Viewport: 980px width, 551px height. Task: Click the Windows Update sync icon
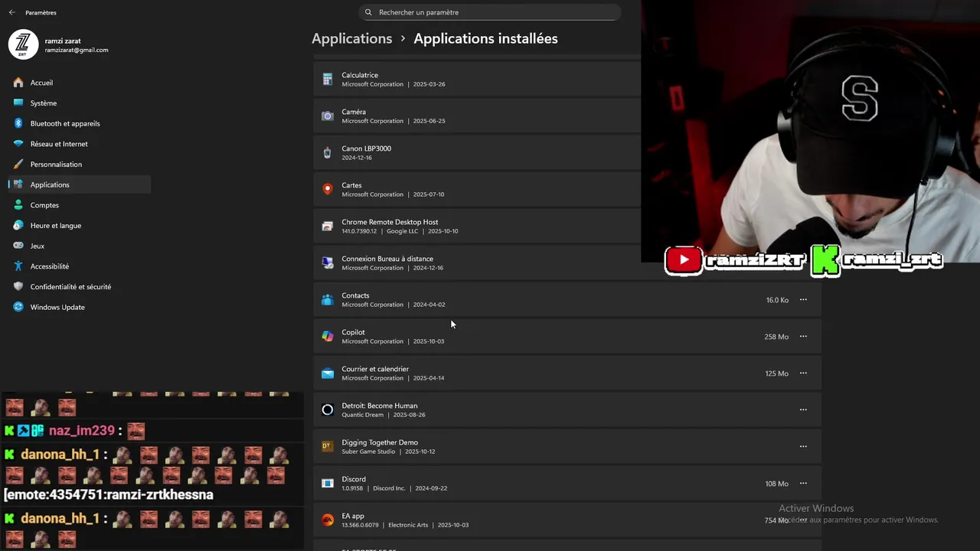point(18,307)
